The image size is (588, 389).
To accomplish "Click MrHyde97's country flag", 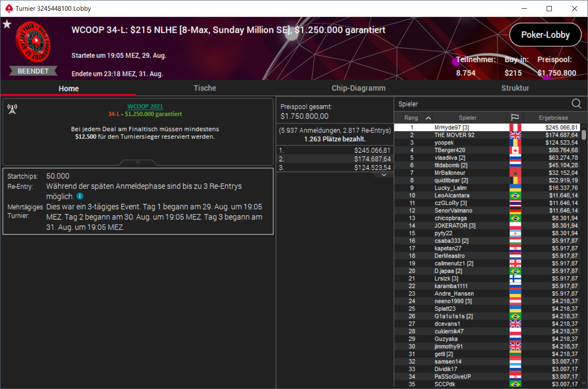I will pos(515,128).
